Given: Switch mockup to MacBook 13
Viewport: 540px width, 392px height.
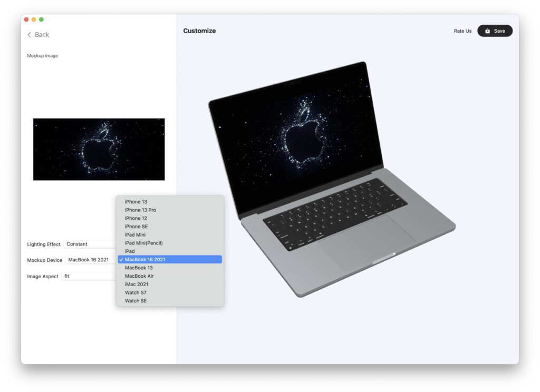Looking at the screenshot, I should 139,268.
